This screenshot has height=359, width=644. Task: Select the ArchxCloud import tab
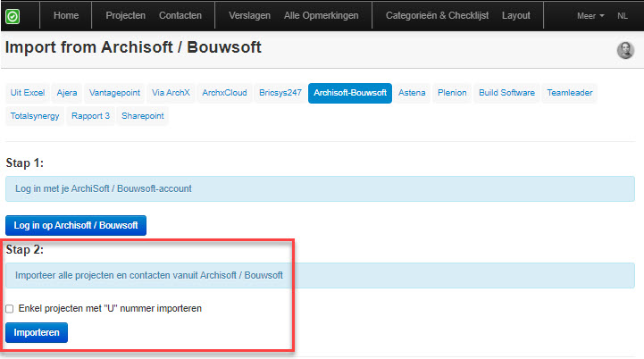pyautogui.click(x=223, y=93)
